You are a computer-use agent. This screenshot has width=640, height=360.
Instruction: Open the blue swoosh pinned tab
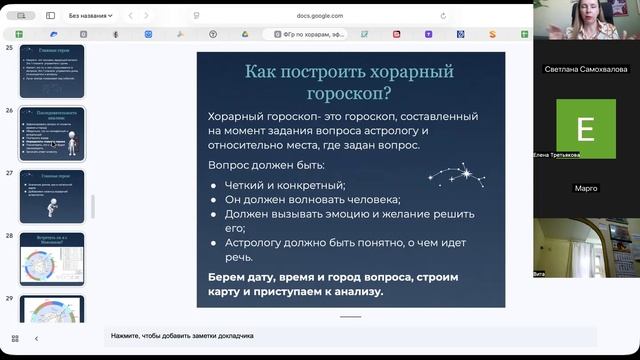[x=53, y=34]
